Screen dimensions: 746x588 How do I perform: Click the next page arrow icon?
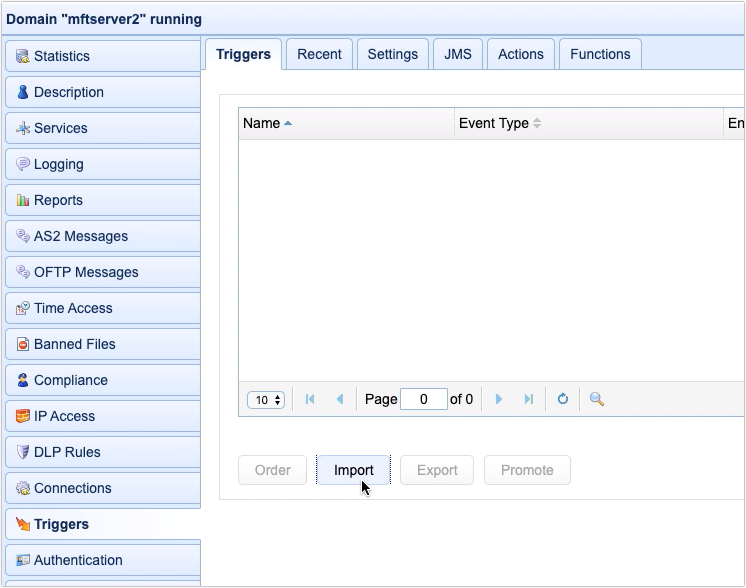499,399
